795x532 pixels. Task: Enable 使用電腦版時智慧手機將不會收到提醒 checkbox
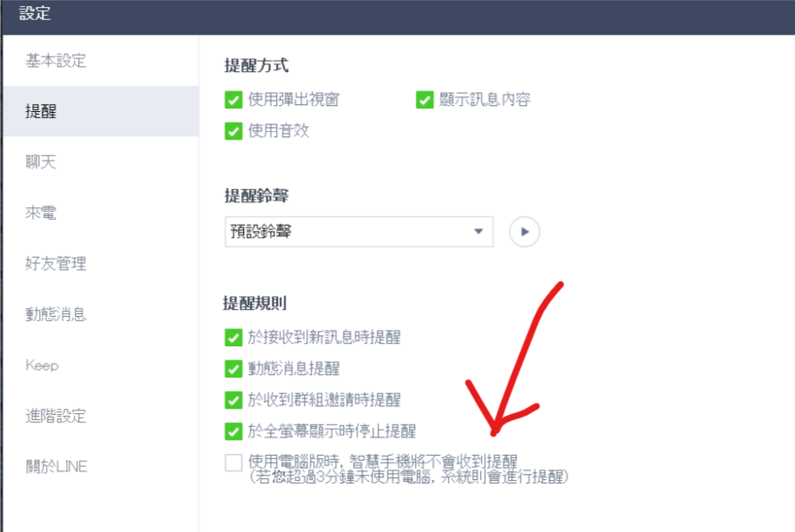tap(233, 463)
